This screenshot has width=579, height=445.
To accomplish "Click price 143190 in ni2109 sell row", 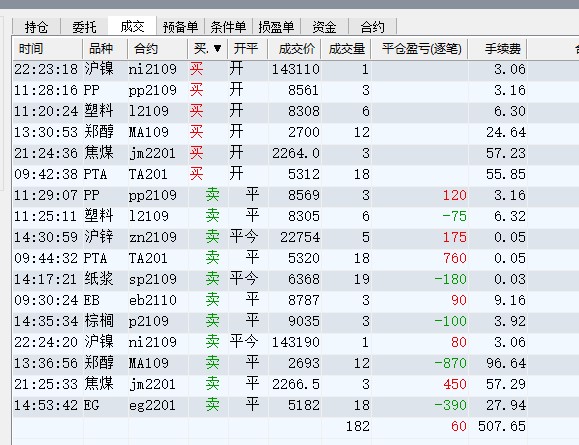I will click(296, 342).
